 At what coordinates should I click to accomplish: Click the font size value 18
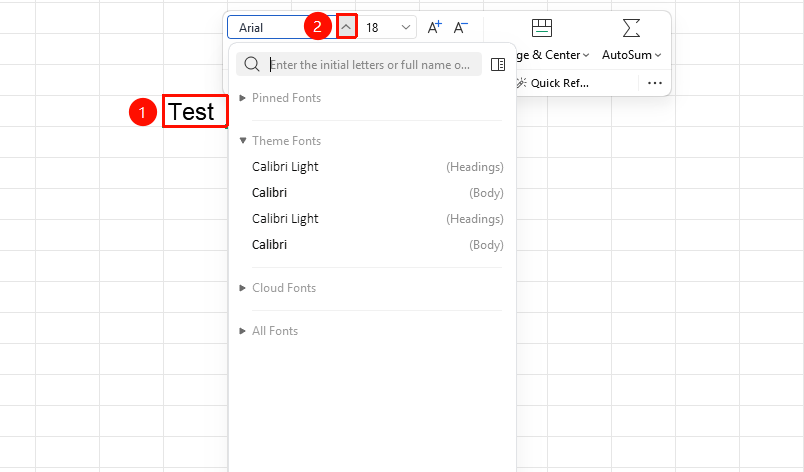(372, 28)
